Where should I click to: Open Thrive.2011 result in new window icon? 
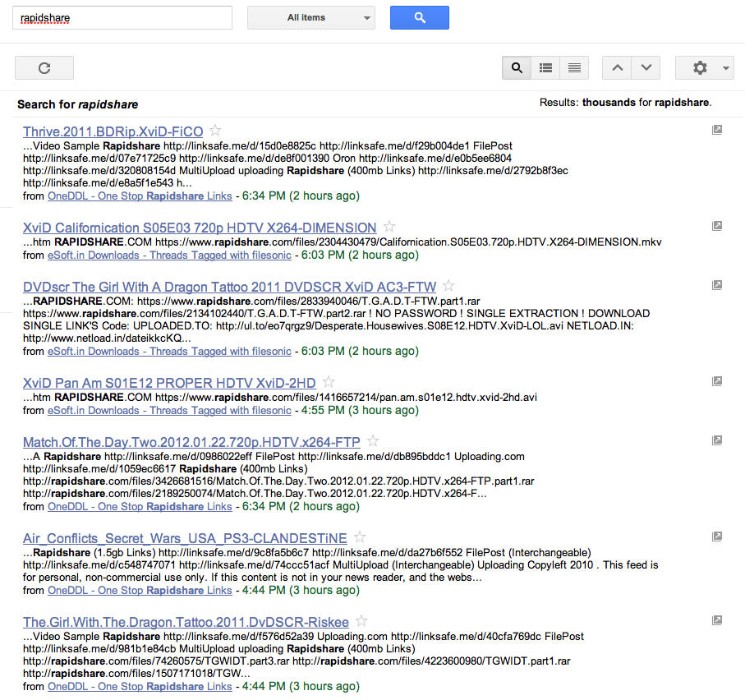[x=717, y=130]
